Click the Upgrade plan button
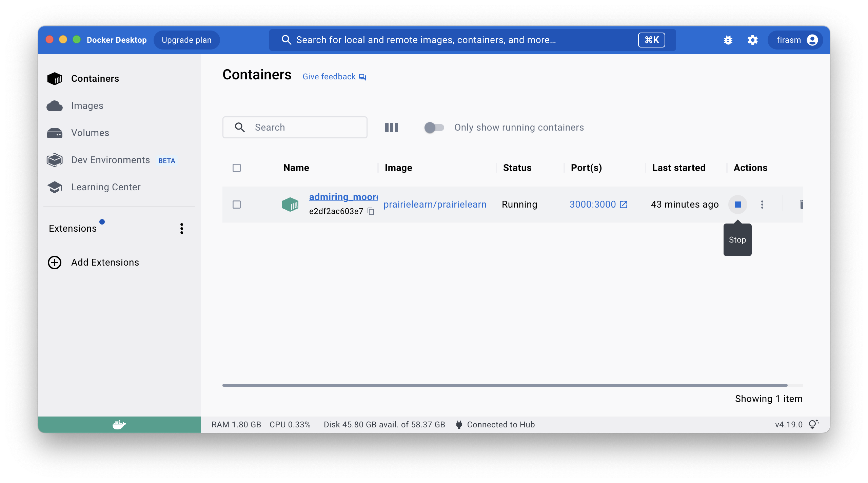This screenshot has width=868, height=483. coord(186,40)
